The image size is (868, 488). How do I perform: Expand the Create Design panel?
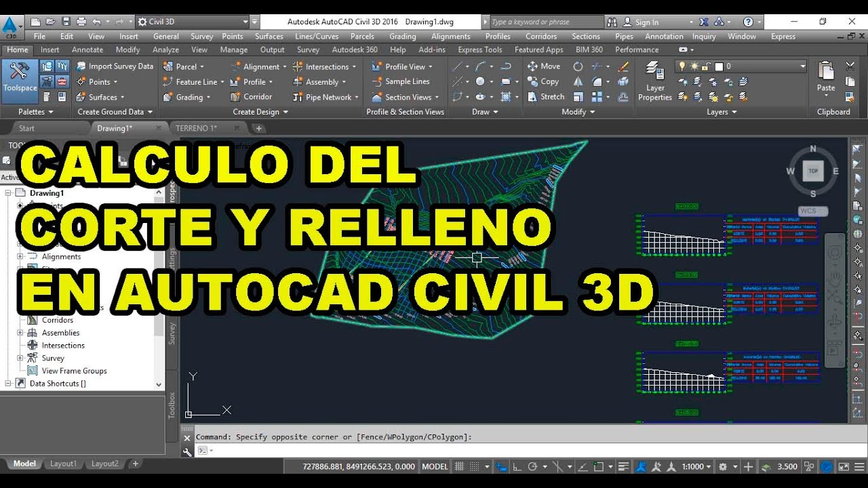pyautogui.click(x=260, y=112)
